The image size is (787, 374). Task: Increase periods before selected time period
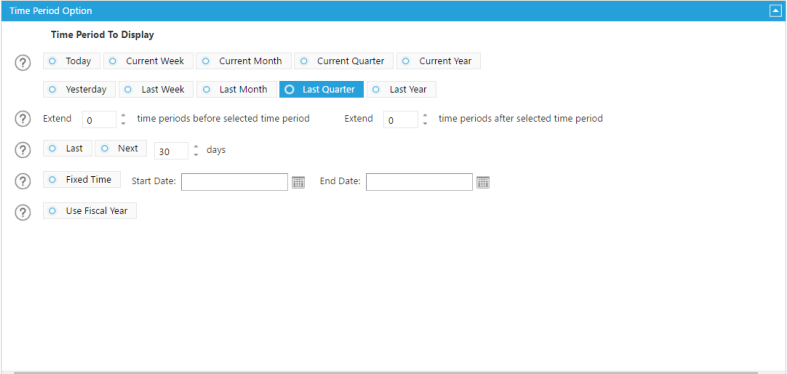pyautogui.click(x=123, y=116)
